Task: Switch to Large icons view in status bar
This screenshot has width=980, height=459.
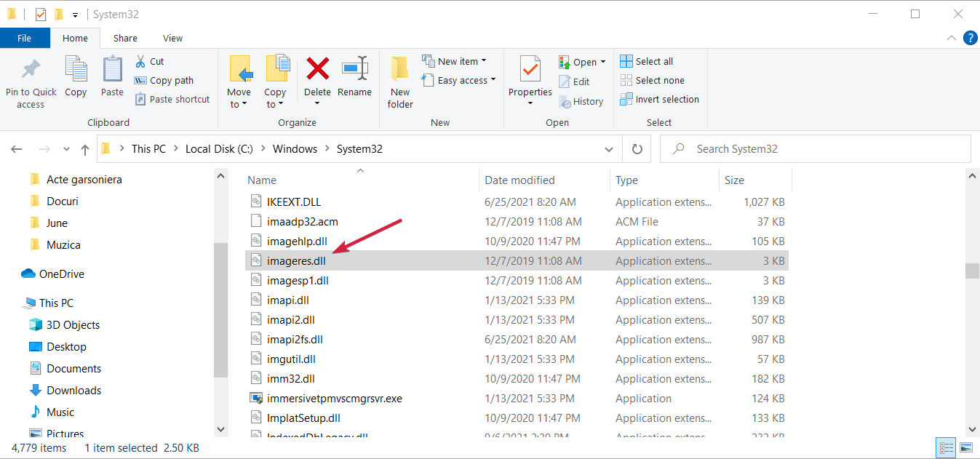Action: (966, 447)
